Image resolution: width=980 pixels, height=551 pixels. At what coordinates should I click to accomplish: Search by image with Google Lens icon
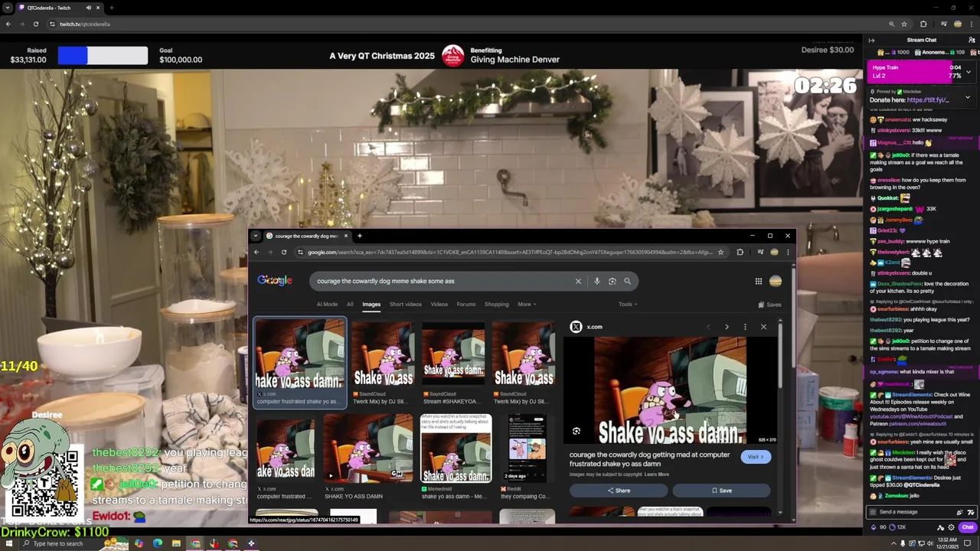(x=612, y=281)
